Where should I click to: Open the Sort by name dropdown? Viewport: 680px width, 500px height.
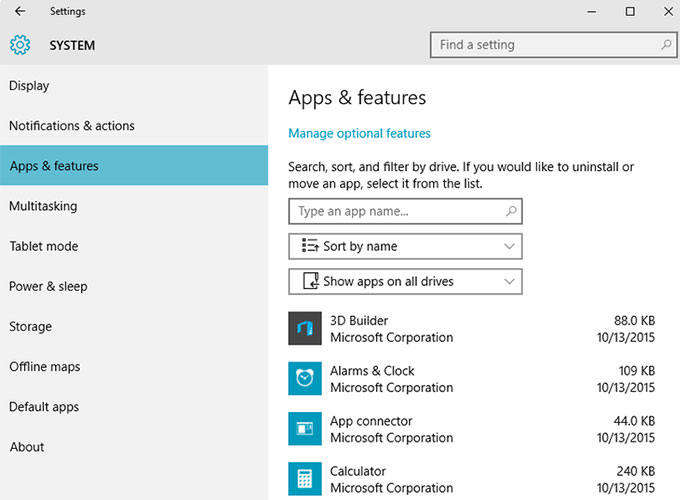pos(405,246)
